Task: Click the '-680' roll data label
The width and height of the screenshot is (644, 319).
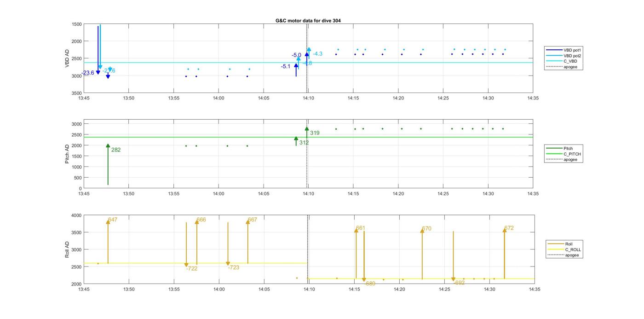Action: point(370,284)
